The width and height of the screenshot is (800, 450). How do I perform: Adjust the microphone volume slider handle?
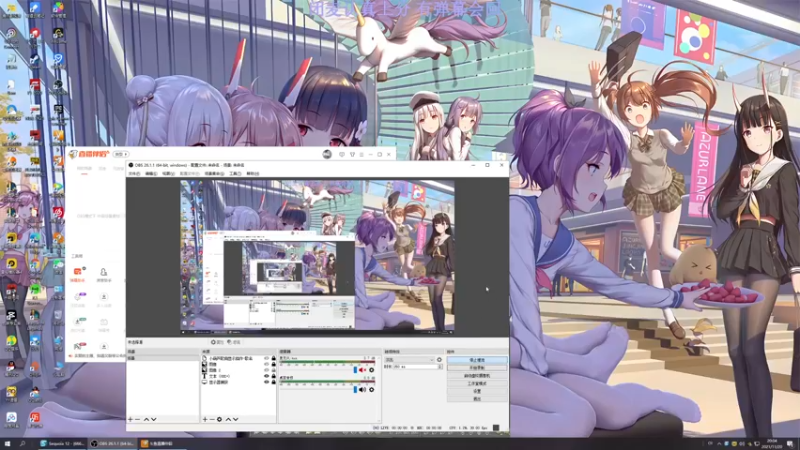coord(355,370)
